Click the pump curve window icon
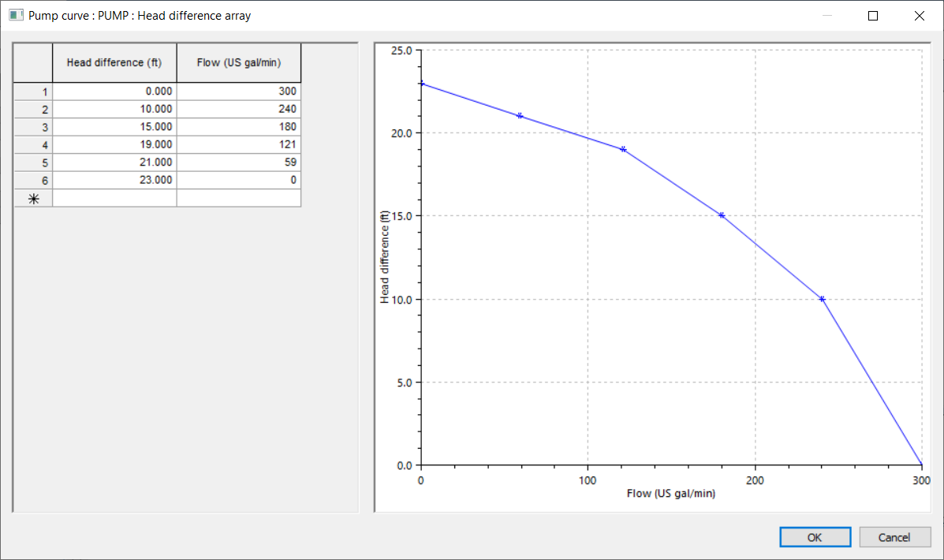 click(16, 15)
